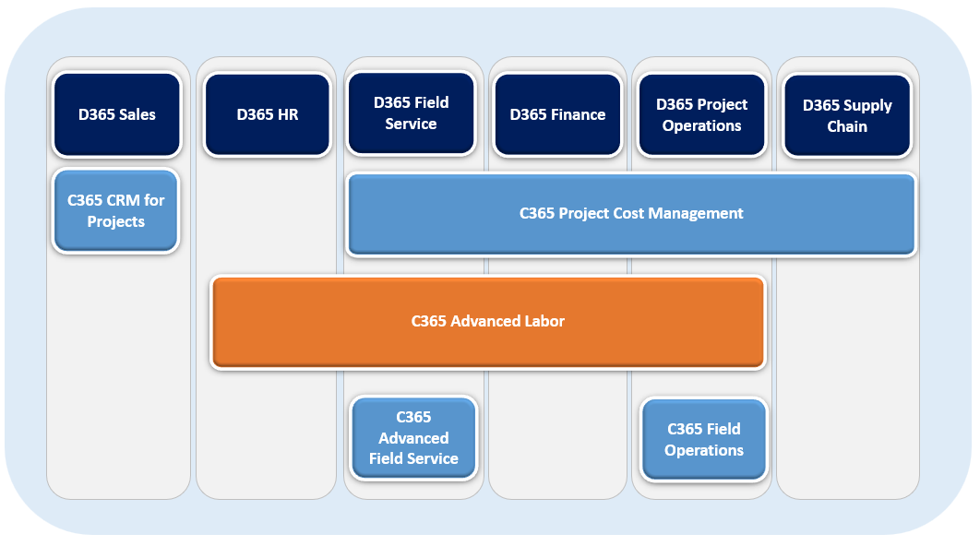Click empty Sales column below CRM box
This screenshot has width=980, height=546.
116,369
